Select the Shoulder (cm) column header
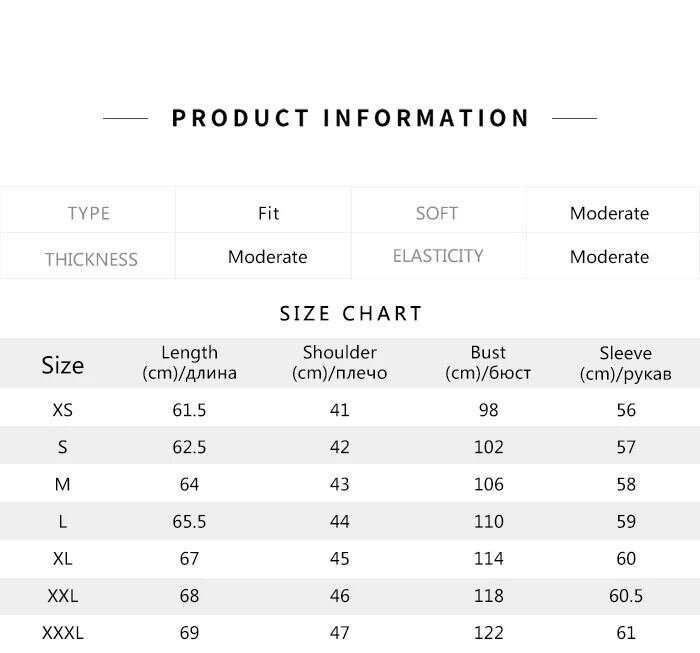The image size is (700, 653). coord(339,363)
